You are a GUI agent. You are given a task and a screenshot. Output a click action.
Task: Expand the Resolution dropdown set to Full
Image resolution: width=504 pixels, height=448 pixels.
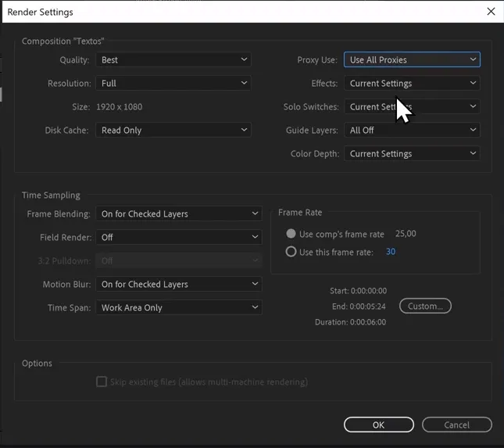pos(173,84)
